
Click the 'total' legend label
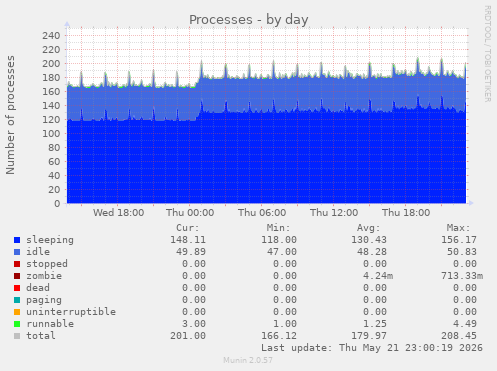pyautogui.click(x=41, y=336)
